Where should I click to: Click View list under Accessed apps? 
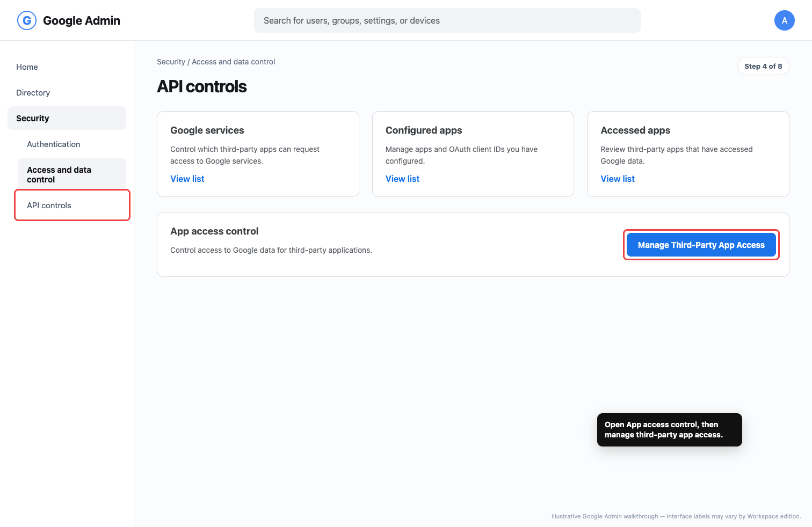pyautogui.click(x=618, y=179)
